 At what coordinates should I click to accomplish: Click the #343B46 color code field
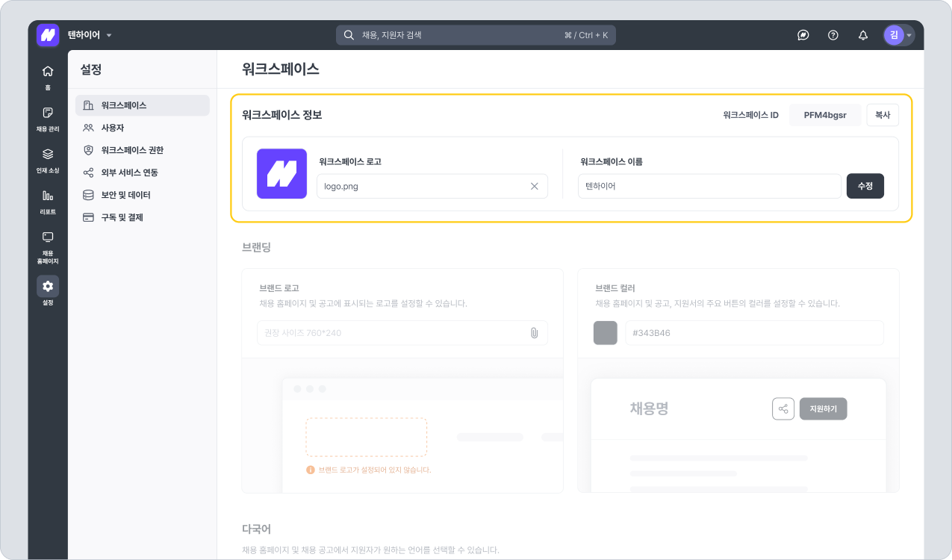click(x=754, y=333)
